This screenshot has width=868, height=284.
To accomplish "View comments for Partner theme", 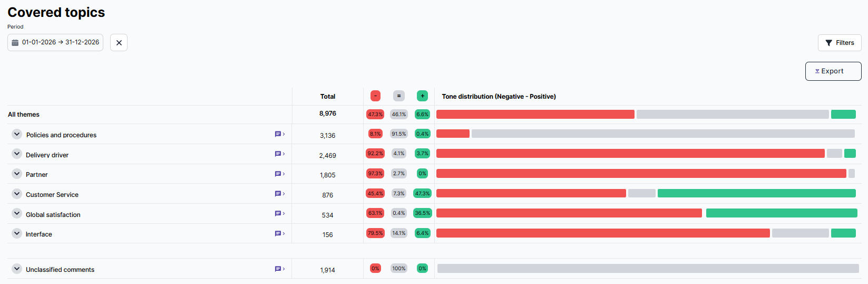I will tap(279, 174).
